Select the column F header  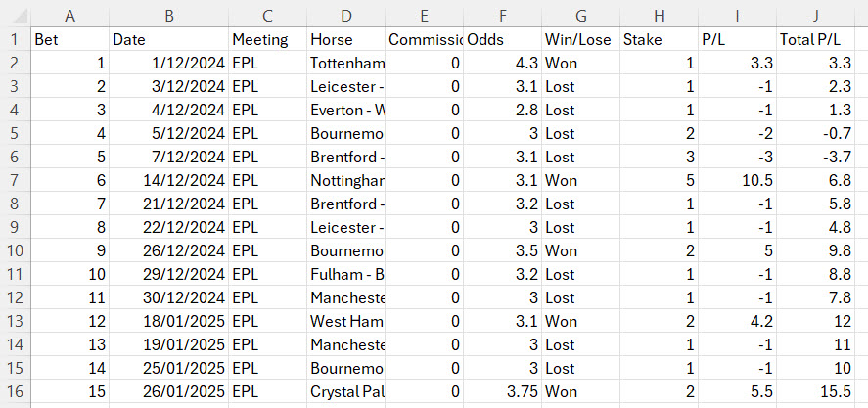click(502, 15)
